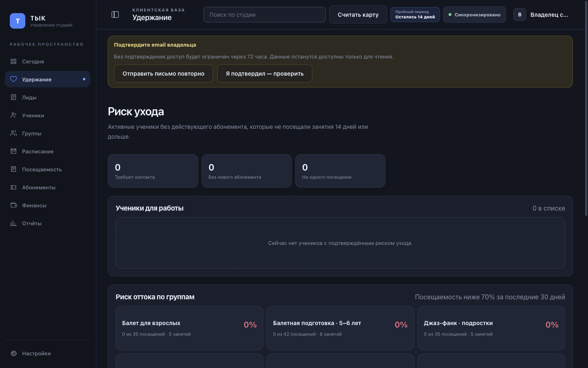Click the Пробный период trial badge
The image size is (588, 368).
(415, 15)
